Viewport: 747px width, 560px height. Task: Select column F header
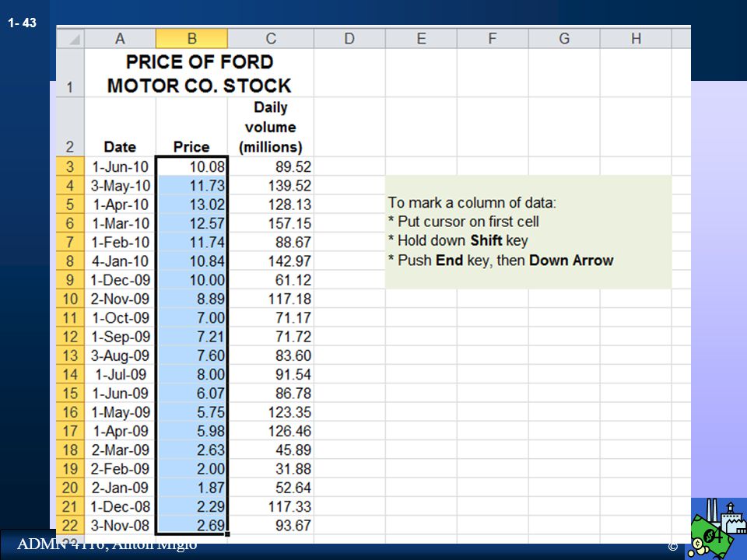pos(493,38)
